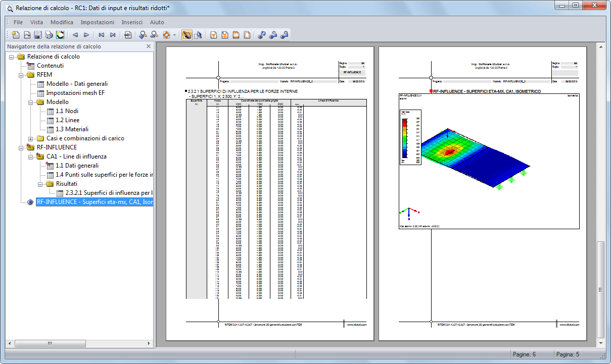Select 1.1 Dati generali under CA1
This screenshot has height=364, width=611.
(77, 166)
